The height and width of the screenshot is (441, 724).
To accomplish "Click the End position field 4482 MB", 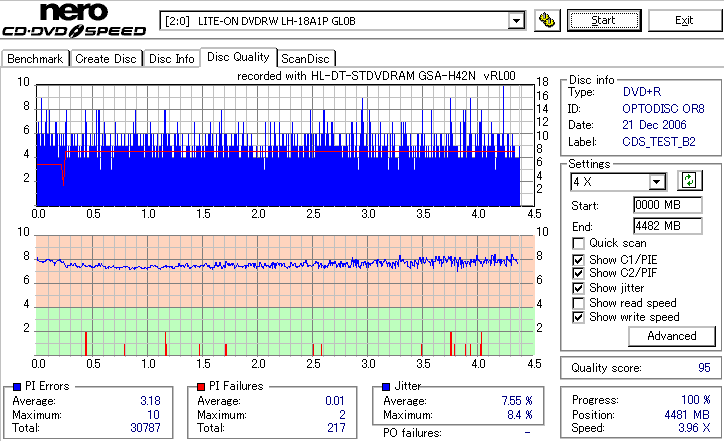I will click(x=668, y=226).
